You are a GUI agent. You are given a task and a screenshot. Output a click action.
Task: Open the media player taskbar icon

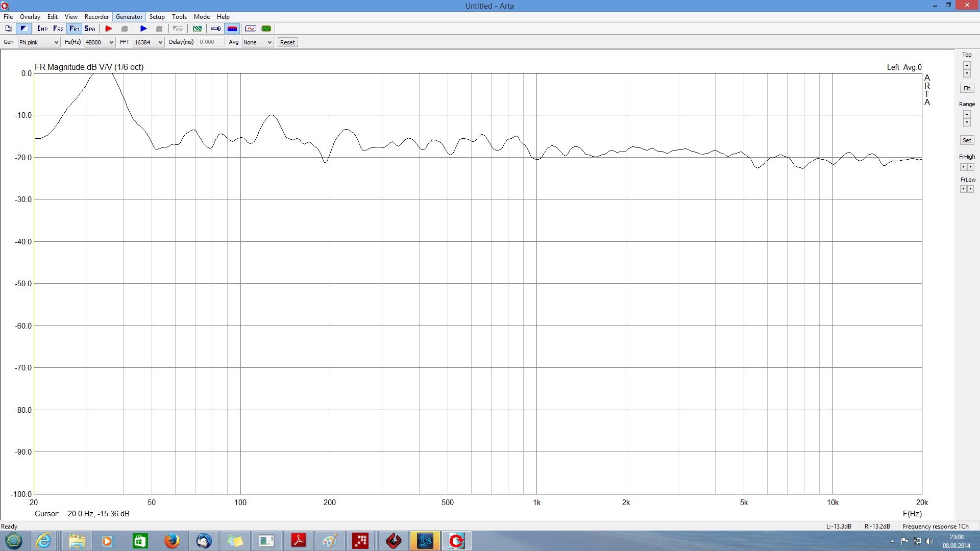click(107, 541)
